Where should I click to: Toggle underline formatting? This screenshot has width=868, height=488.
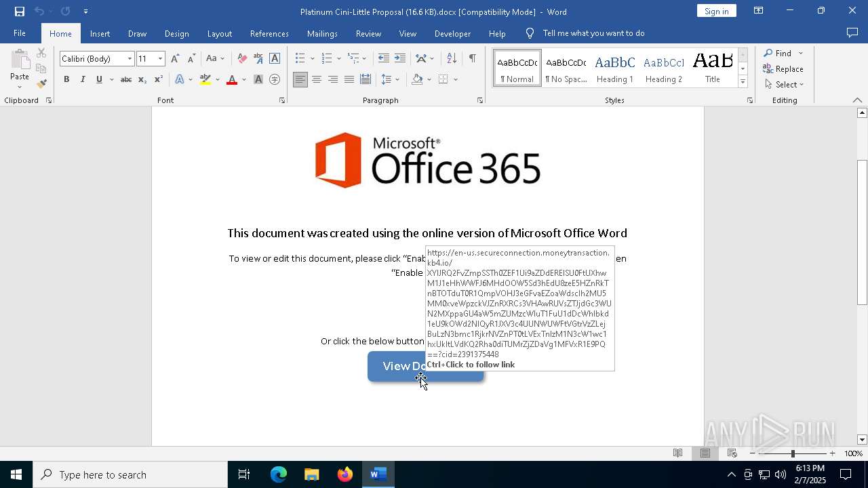(x=99, y=80)
